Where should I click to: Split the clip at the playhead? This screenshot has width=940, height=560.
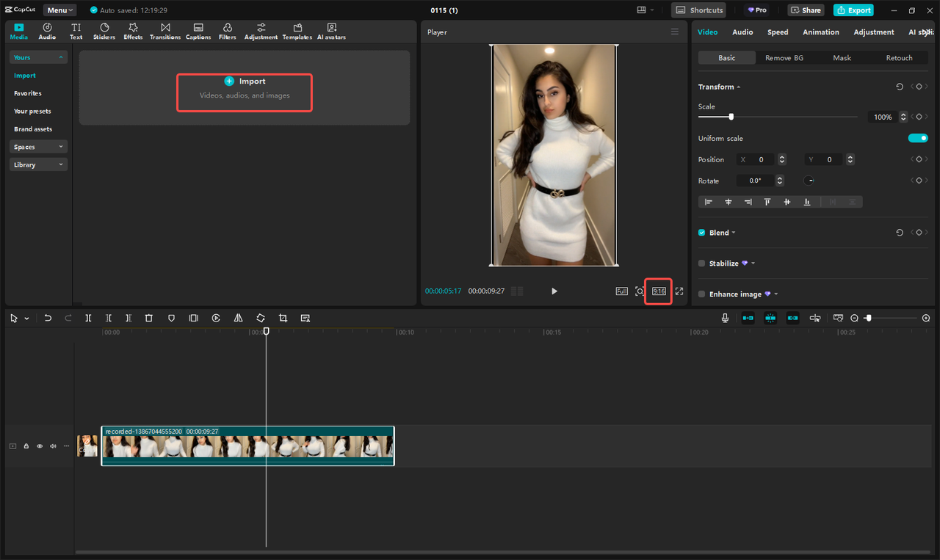click(x=88, y=318)
